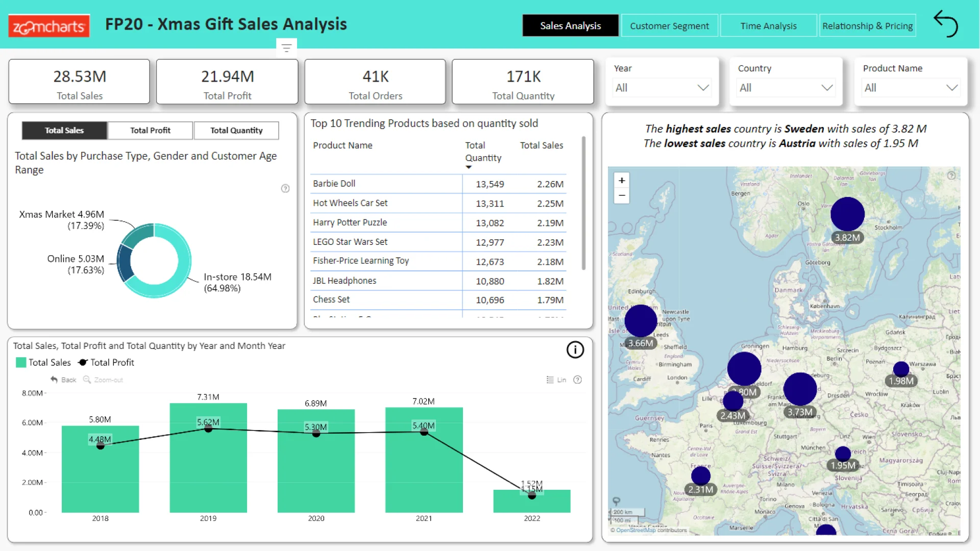This screenshot has height=551, width=980.
Task: Select the Sweden 3.82M bubble on map
Action: tap(847, 214)
